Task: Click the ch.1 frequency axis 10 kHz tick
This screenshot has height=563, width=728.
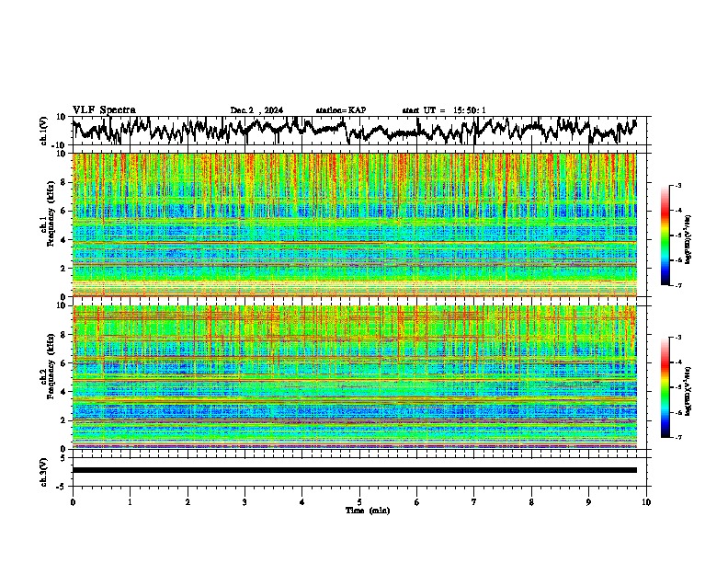Action: 62,154
